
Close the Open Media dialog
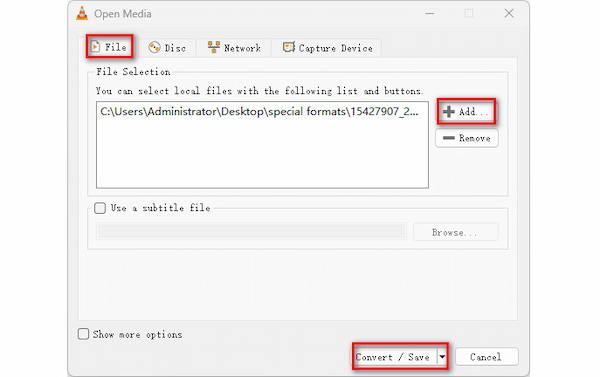tap(509, 13)
